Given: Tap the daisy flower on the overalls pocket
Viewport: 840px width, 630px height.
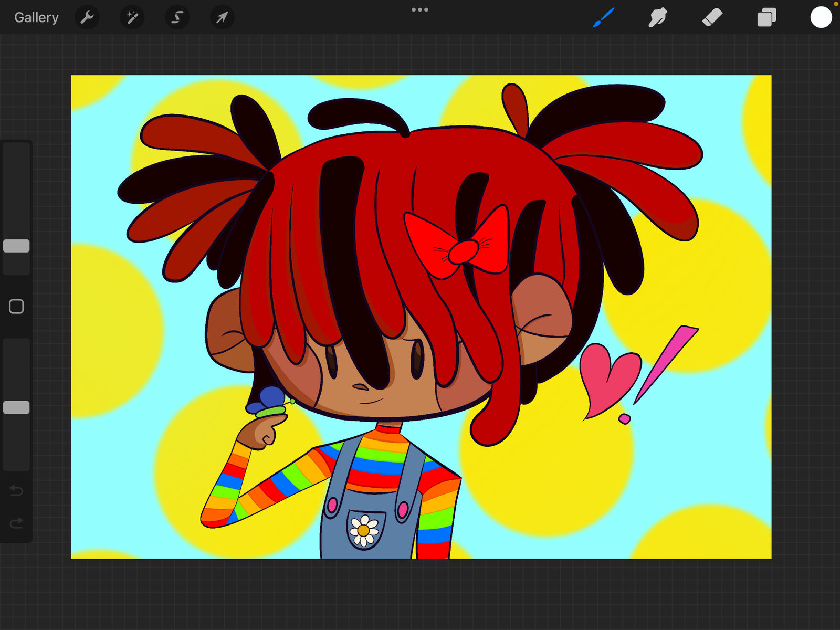Looking at the screenshot, I should tap(364, 530).
